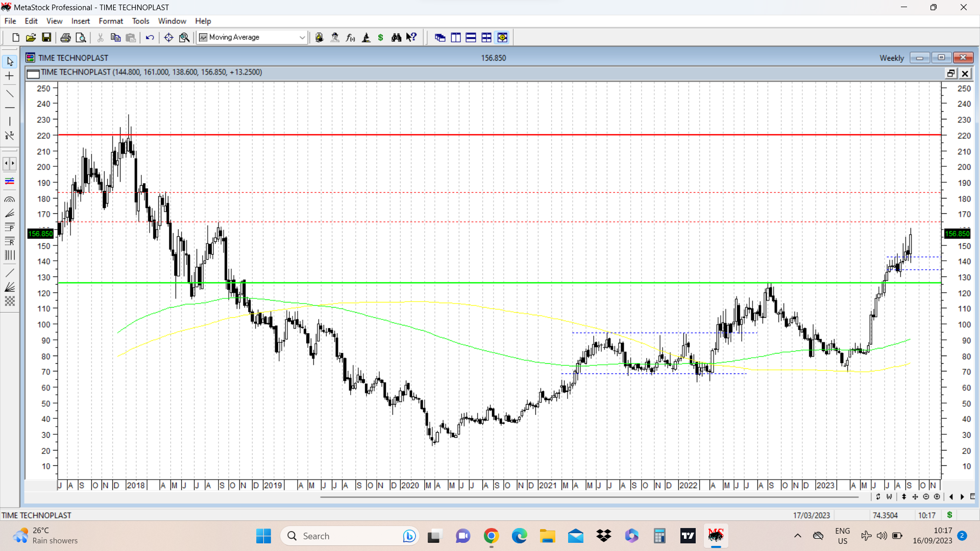Toggle the arrow pointer selection tool

tap(10, 62)
